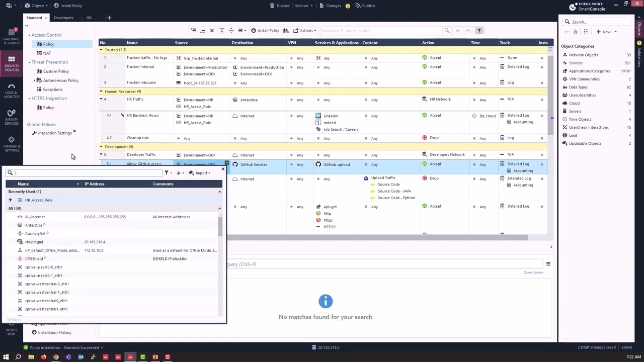Open new policy tab with plus

(x=109, y=18)
